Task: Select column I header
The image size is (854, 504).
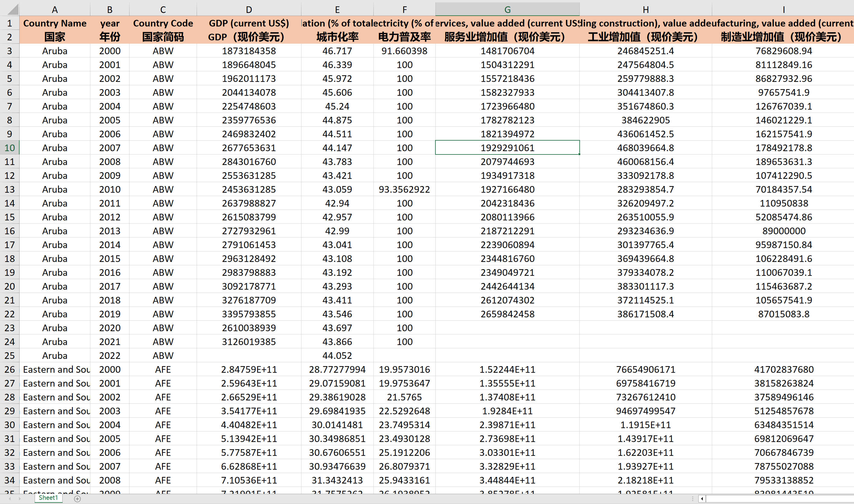Action: pos(783,10)
